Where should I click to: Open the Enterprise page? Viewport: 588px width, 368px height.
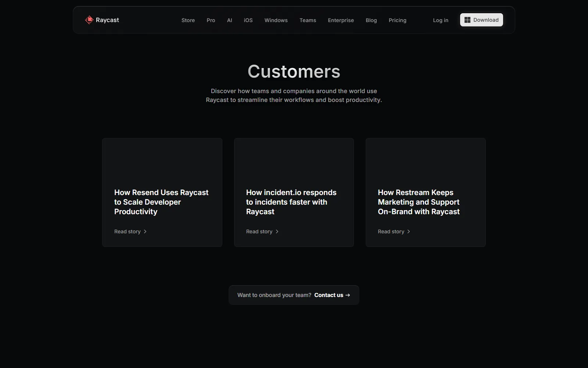(x=341, y=20)
